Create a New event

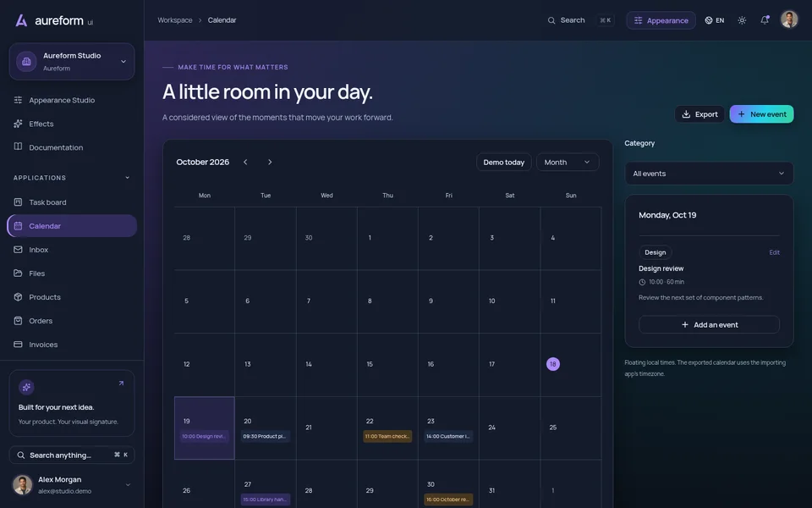pos(761,114)
